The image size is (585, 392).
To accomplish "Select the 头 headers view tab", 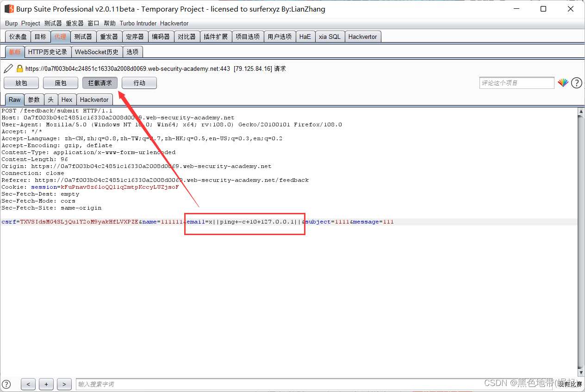I will coord(50,100).
